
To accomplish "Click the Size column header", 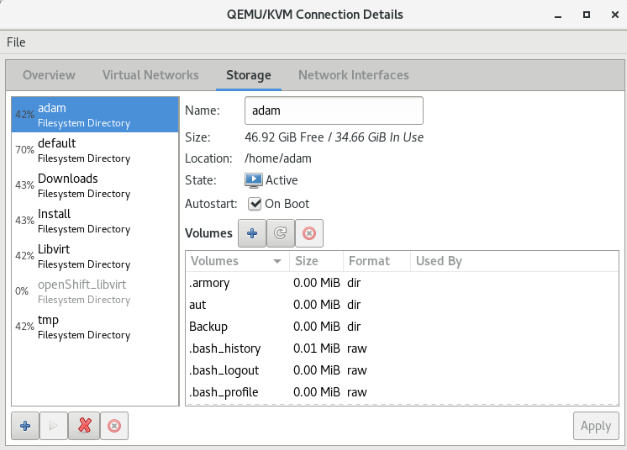I will point(316,261).
